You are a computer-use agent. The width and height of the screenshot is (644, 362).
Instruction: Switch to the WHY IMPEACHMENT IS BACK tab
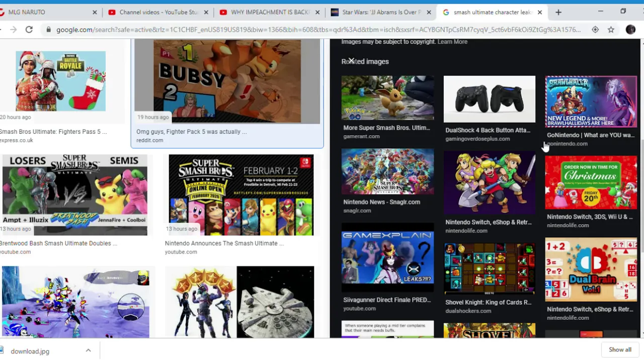pos(269,12)
